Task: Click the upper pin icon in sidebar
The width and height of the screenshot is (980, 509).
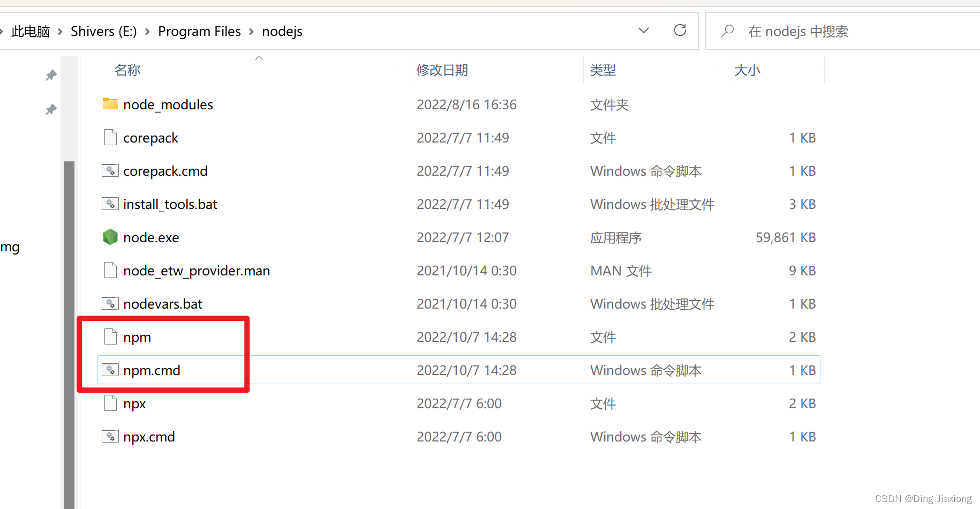Action: tap(51, 76)
